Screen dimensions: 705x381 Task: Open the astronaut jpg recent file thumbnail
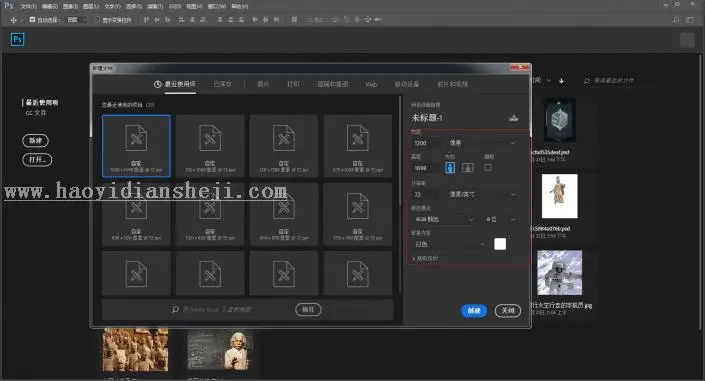click(x=560, y=273)
